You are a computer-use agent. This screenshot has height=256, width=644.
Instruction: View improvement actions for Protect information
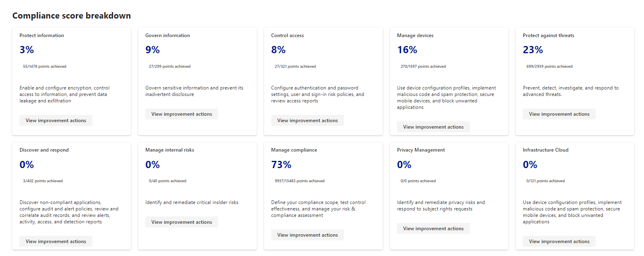coord(56,121)
